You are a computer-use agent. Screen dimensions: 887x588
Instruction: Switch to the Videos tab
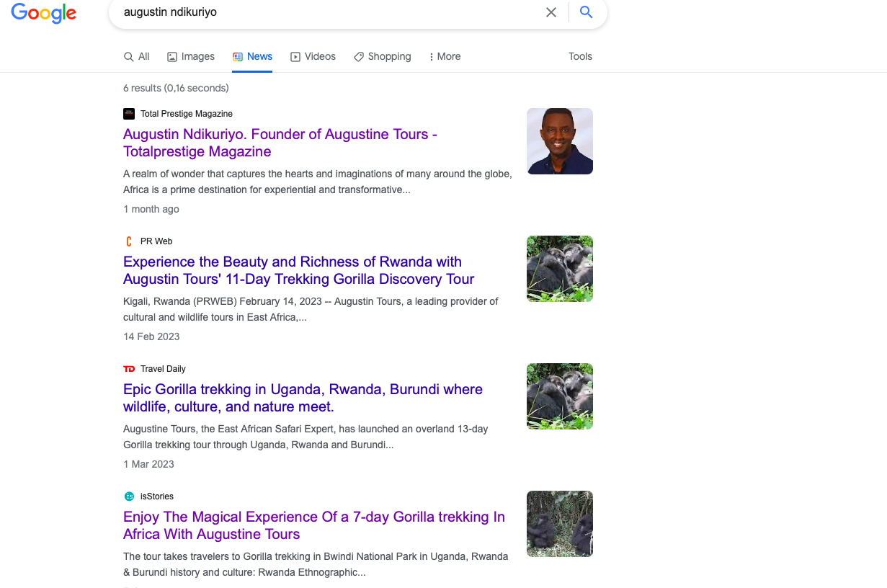tap(313, 56)
